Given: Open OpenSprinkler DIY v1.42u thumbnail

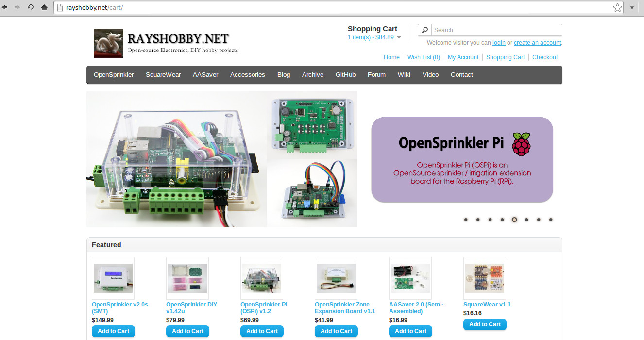Looking at the screenshot, I should pyautogui.click(x=187, y=278).
